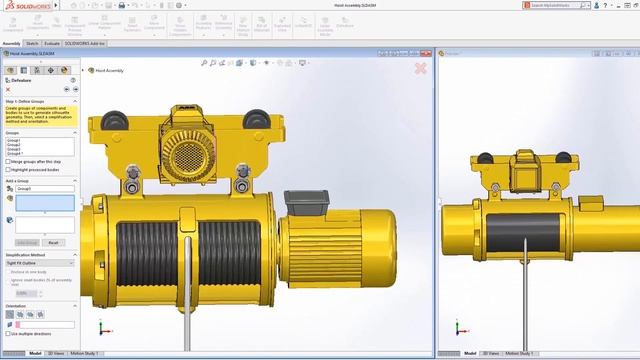Expand the Hoist Assembly tree in viewport

click(x=83, y=71)
